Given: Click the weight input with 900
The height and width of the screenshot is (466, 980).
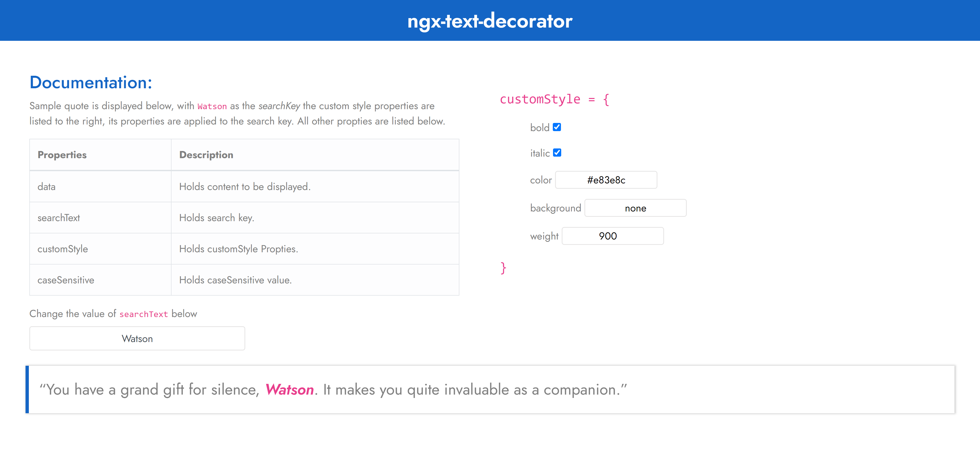Looking at the screenshot, I should tap(612, 236).
